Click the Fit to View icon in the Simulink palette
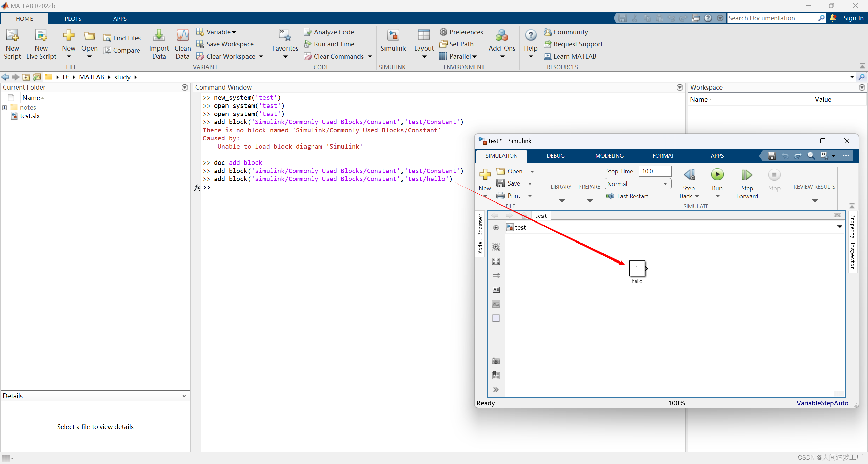This screenshot has width=868, height=464. (x=496, y=261)
